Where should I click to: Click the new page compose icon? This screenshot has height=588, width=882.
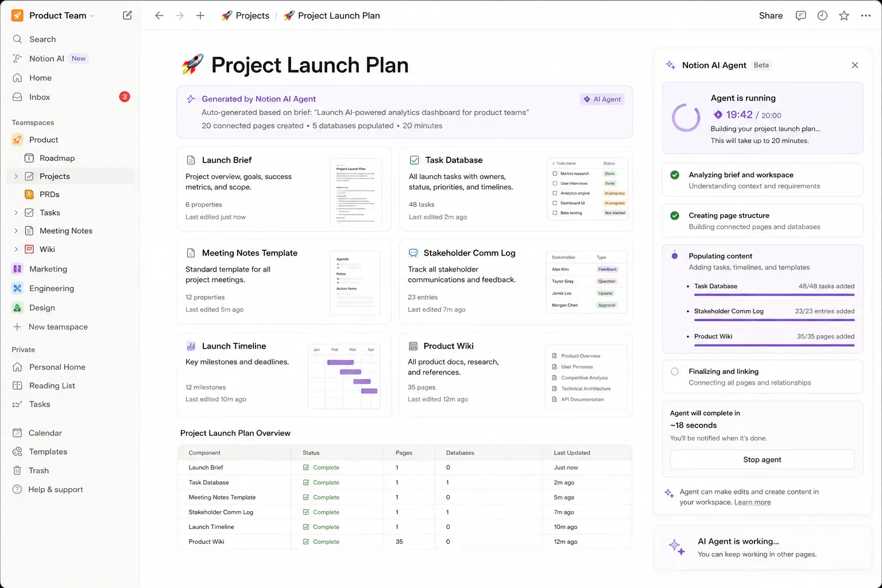[127, 16]
